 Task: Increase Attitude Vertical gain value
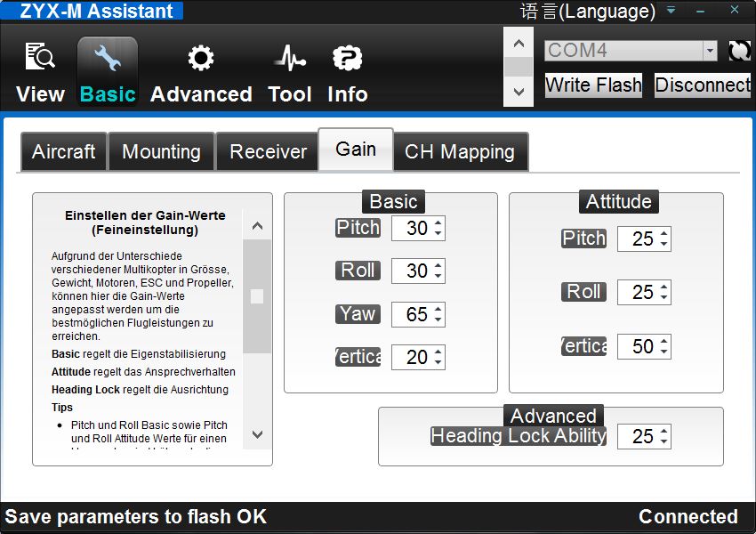coord(664,342)
